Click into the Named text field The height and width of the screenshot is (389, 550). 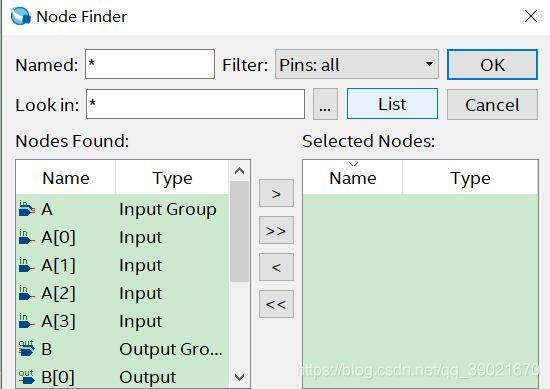tap(150, 64)
